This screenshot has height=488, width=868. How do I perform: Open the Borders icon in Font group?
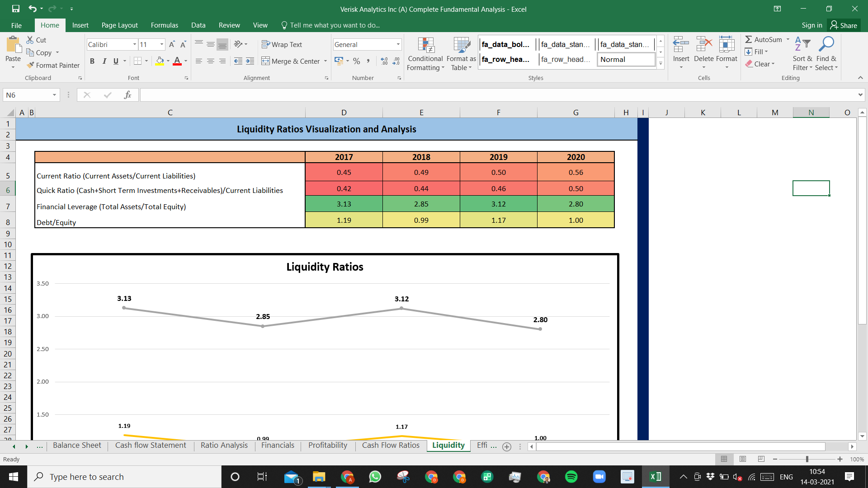138,61
